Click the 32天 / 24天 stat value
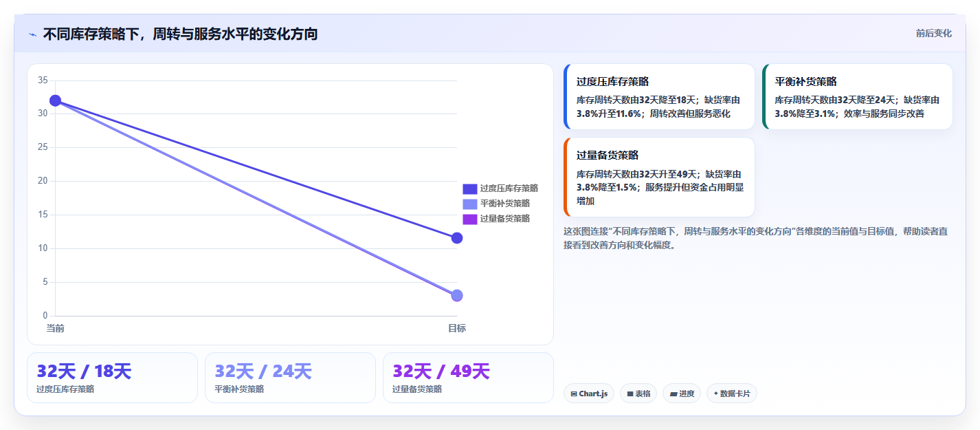This screenshot has width=980, height=430. point(263,371)
